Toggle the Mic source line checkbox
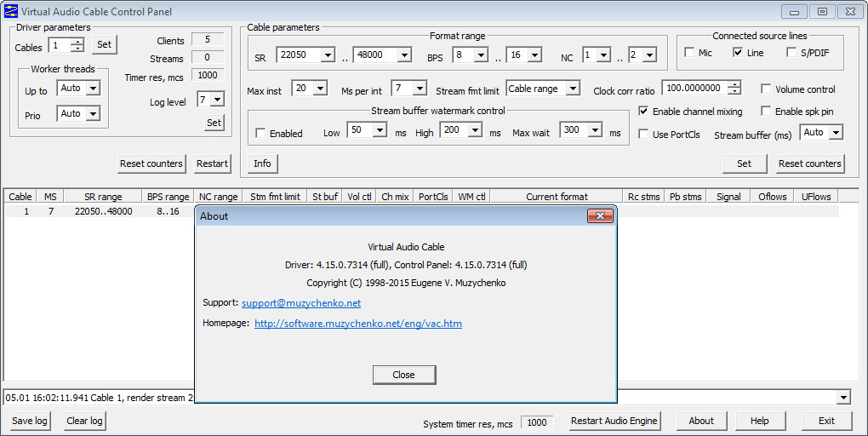 (689, 52)
